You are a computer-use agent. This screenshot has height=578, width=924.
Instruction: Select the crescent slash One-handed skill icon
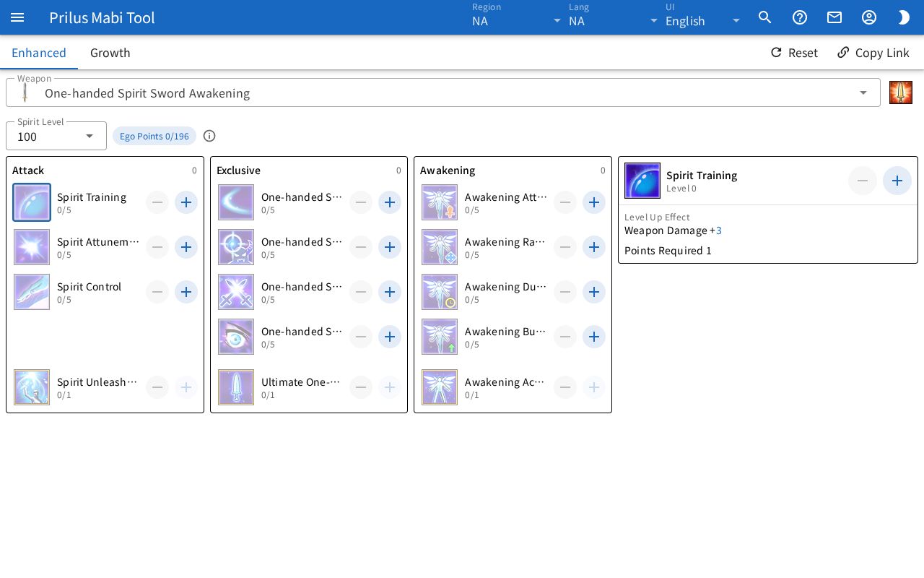point(236,202)
